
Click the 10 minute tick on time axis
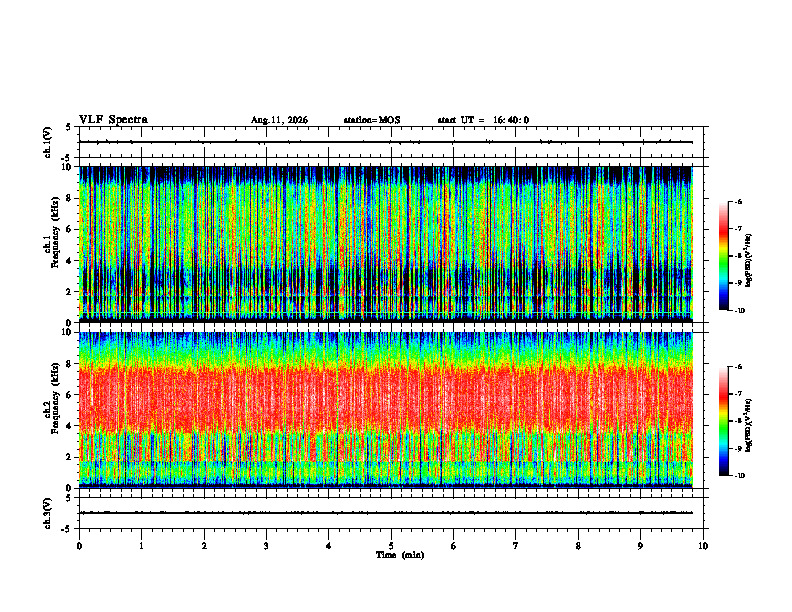coord(703,546)
